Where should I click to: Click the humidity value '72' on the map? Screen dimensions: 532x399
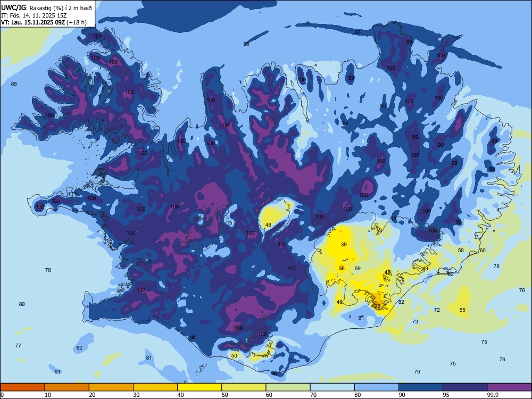[x=437, y=310]
